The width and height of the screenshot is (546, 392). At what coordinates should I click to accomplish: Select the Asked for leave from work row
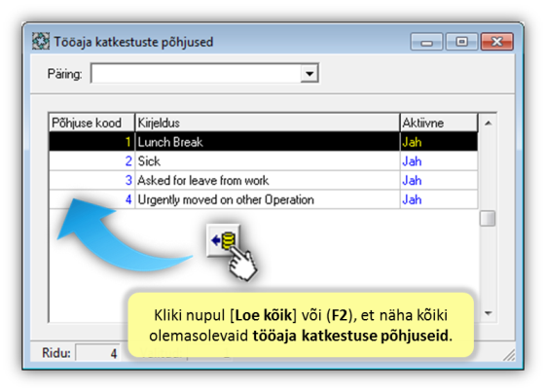coord(263,180)
